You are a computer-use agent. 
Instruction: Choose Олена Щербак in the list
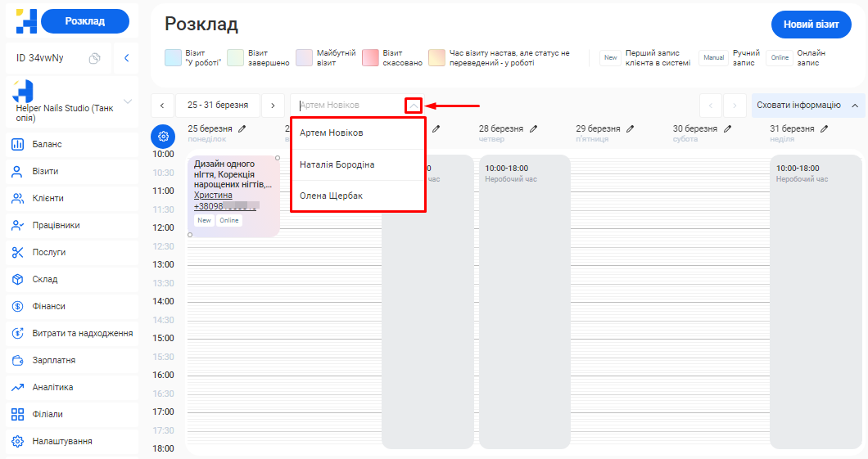tap(331, 196)
